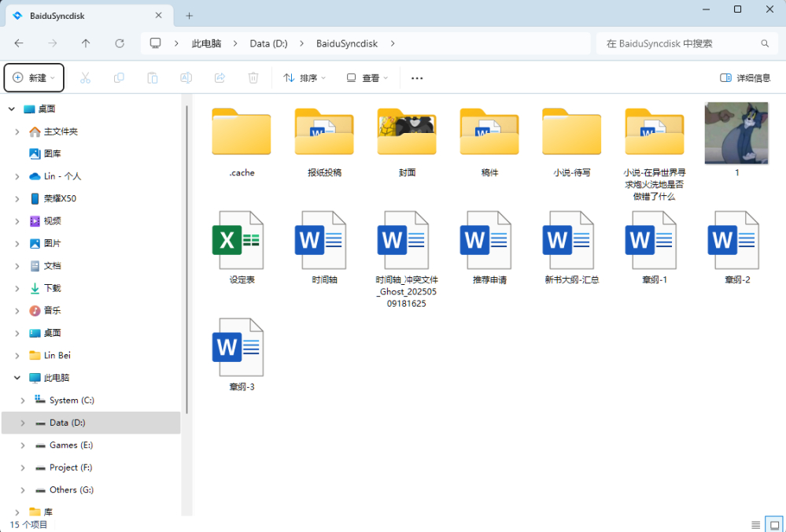Click the 新建 new button
The height and width of the screenshot is (532, 786).
point(34,78)
